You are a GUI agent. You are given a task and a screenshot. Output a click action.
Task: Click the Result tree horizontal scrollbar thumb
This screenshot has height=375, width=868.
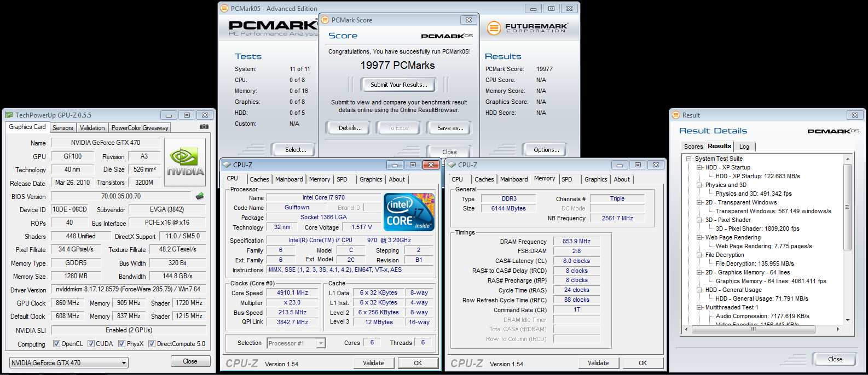[753, 329]
